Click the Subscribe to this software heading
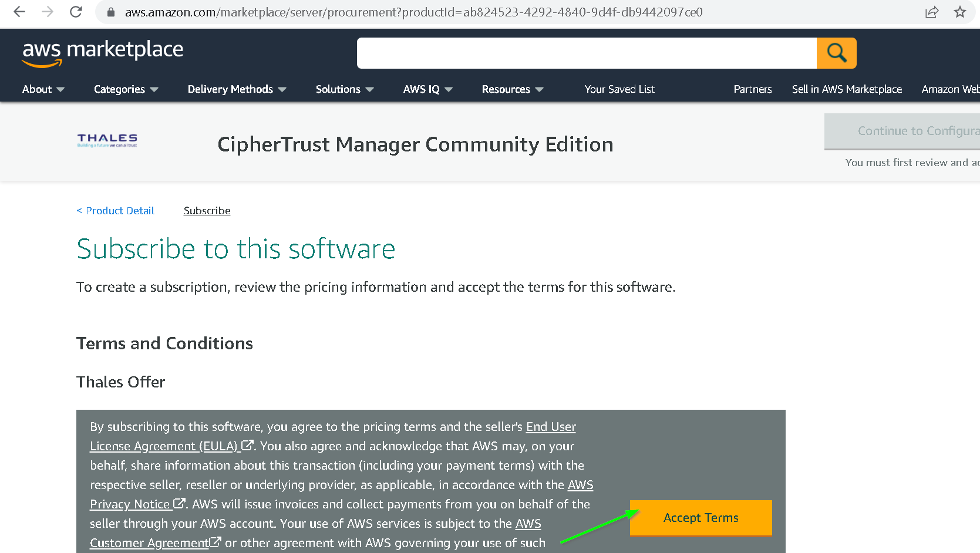The image size is (980, 553). coord(236,249)
